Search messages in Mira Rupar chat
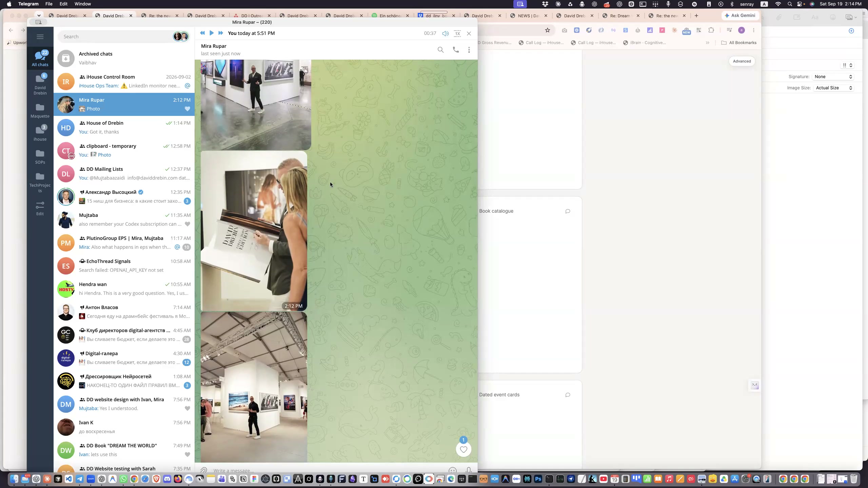Viewport: 868px width, 488px height. coord(440,50)
